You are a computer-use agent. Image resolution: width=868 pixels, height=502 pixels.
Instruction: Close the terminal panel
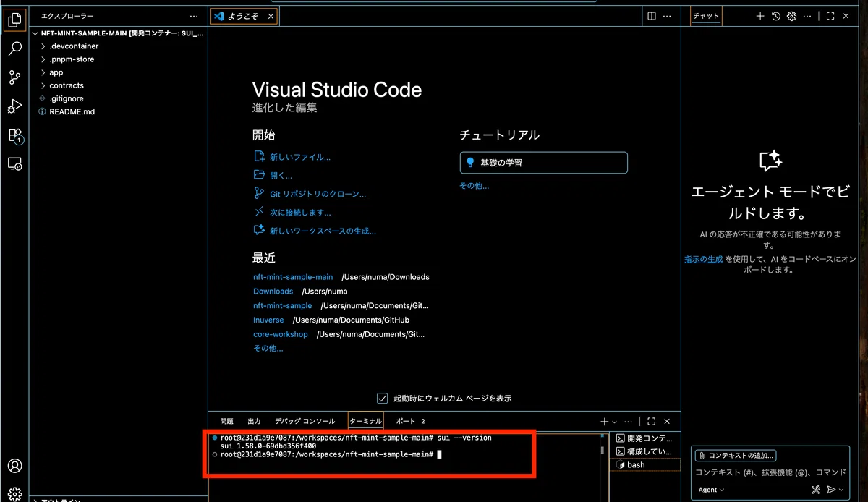click(x=667, y=421)
